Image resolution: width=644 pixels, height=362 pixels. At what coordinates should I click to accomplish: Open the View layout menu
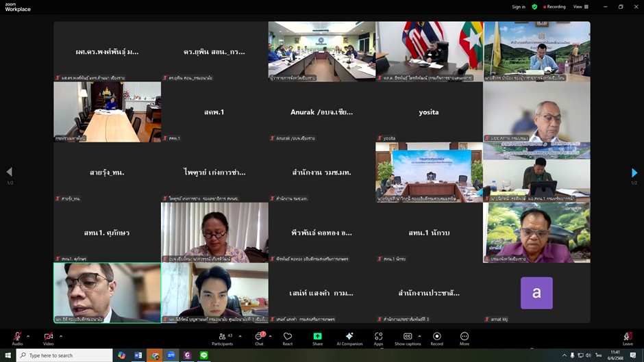pyautogui.click(x=581, y=7)
